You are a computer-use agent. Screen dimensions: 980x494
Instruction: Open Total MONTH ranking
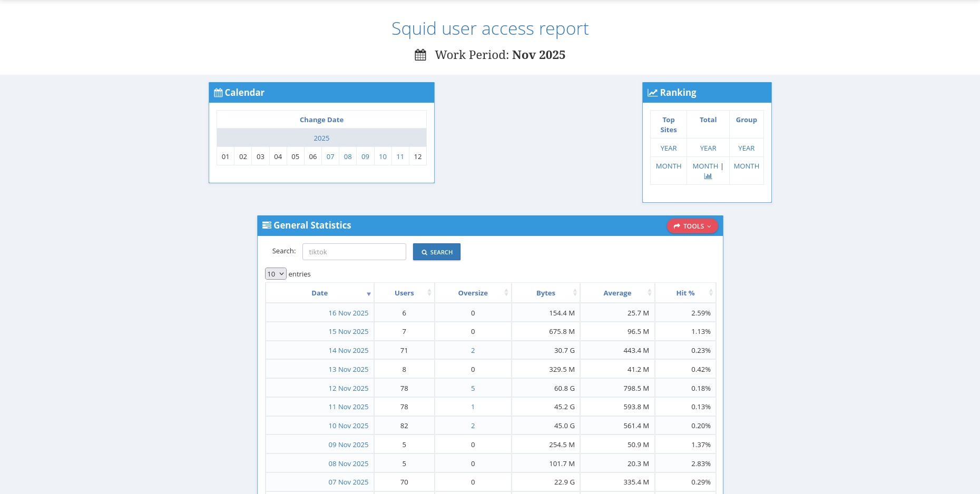pos(705,166)
